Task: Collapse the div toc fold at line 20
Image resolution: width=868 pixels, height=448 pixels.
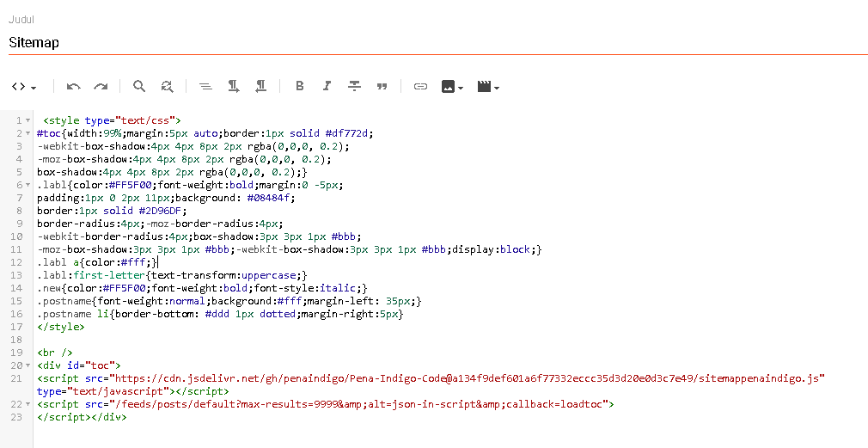Action: click(x=28, y=365)
